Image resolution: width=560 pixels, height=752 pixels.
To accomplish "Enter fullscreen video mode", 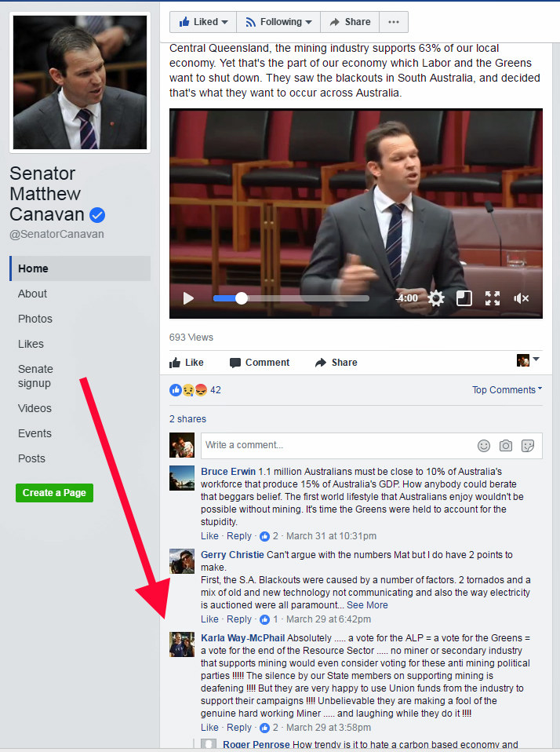I will tap(493, 298).
